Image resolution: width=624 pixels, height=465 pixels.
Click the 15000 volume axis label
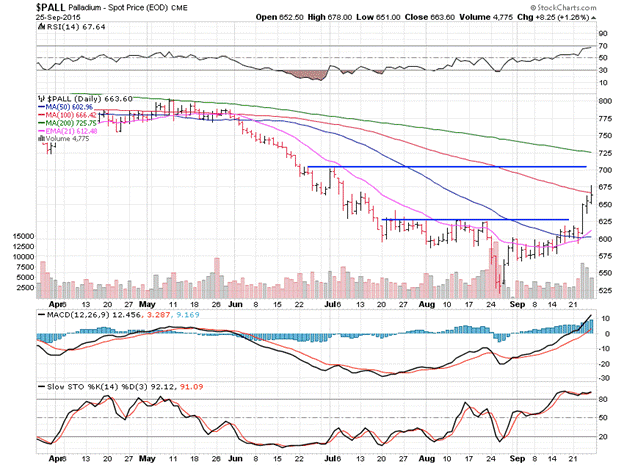coord(23,236)
